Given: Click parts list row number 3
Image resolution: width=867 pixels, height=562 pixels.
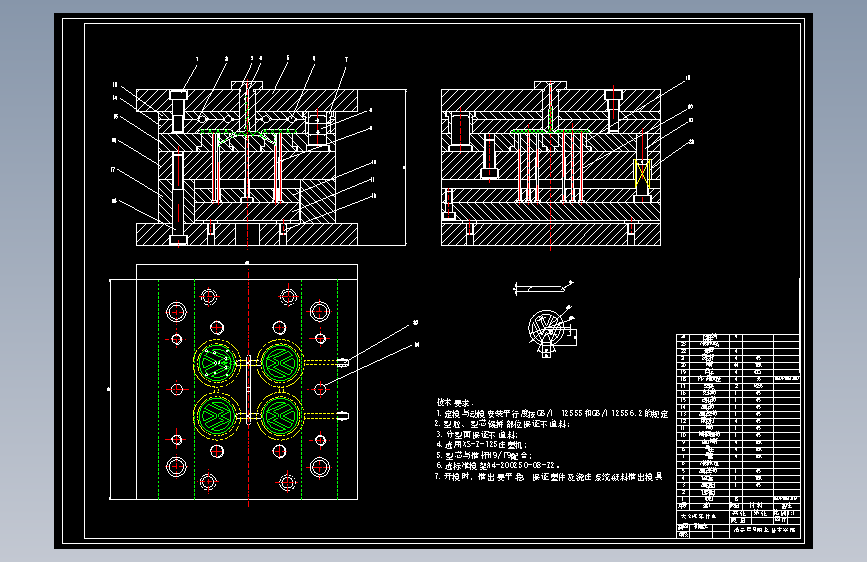Looking at the screenshot, I should click(738, 485).
